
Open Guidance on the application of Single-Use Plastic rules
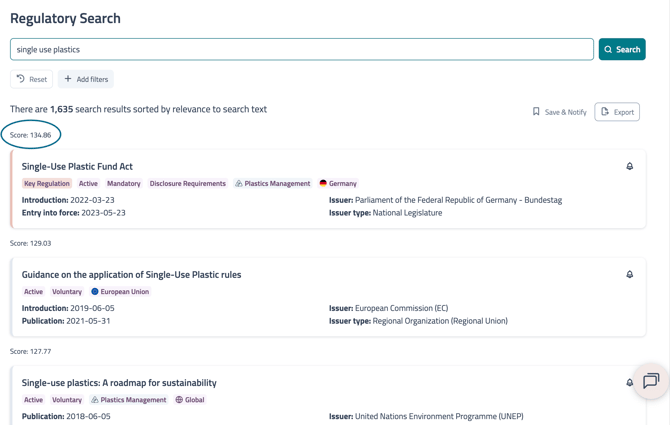(x=131, y=275)
